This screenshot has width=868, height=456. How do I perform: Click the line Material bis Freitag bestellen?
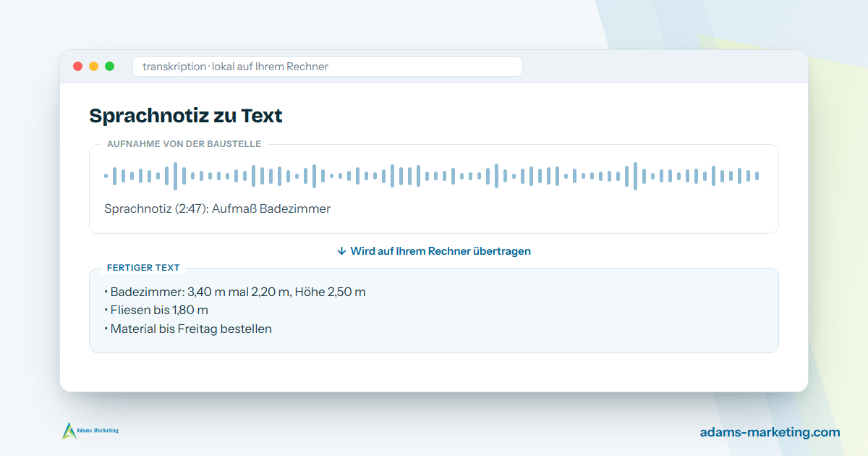tap(188, 329)
